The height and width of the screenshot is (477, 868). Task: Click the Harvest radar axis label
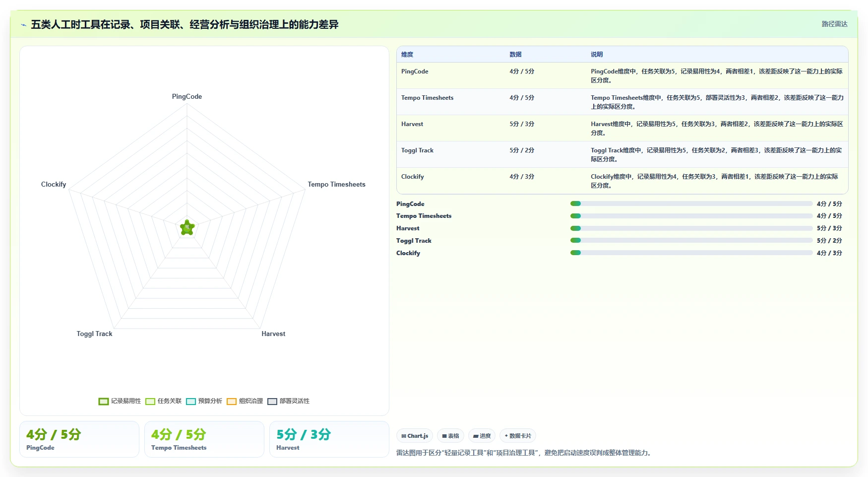coord(273,334)
